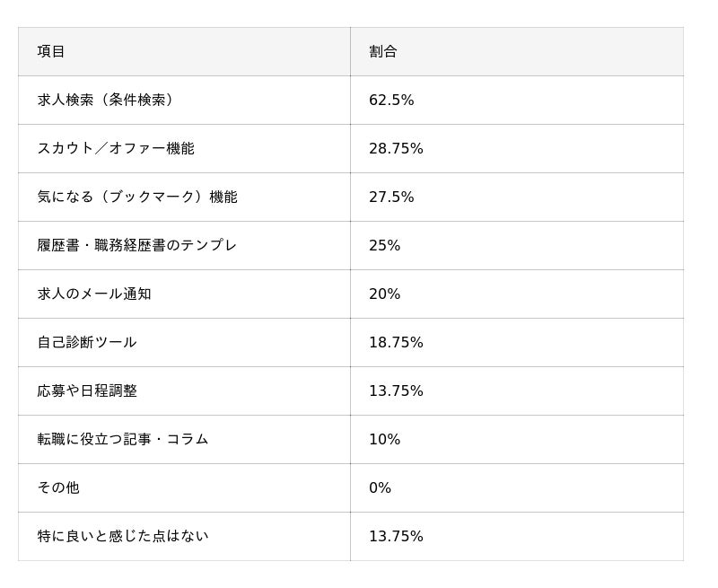Select the 応募や日程調整 row label
The image size is (718, 588).
tap(87, 391)
